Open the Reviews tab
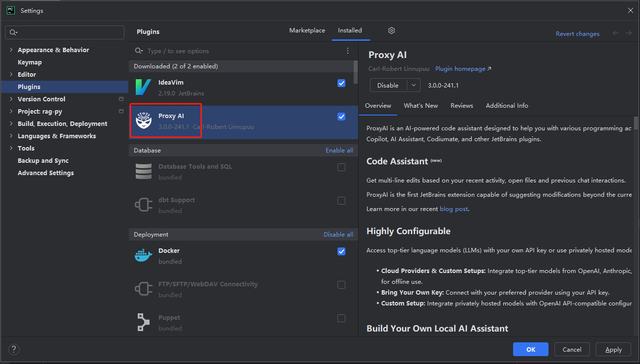This screenshot has height=364, width=640. tap(462, 106)
